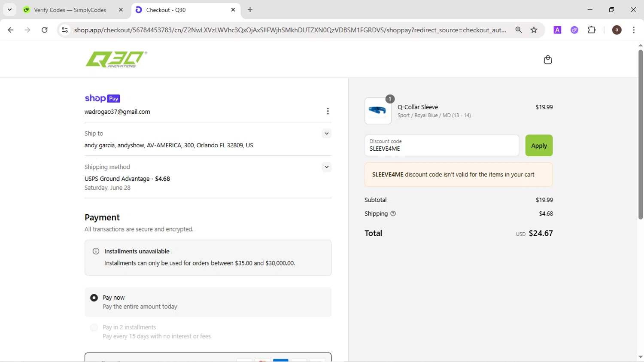The height and width of the screenshot is (362, 644).
Task: Click the Q-Collar Sleeve product name
Action: pyautogui.click(x=418, y=107)
